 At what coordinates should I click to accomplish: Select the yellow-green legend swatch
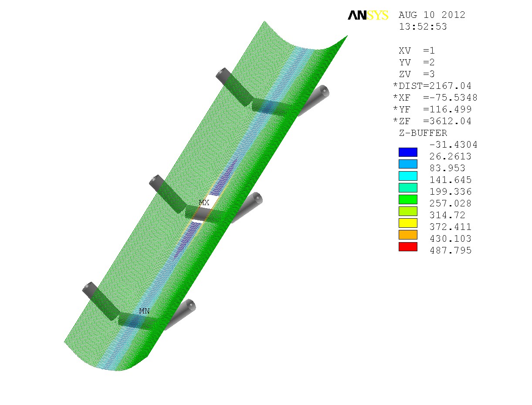(408, 211)
